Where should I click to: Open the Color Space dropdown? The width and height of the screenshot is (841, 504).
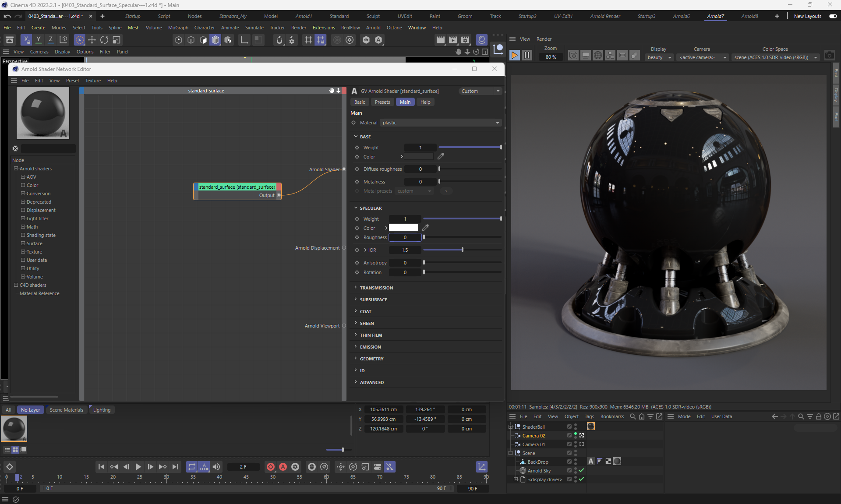[776, 57]
